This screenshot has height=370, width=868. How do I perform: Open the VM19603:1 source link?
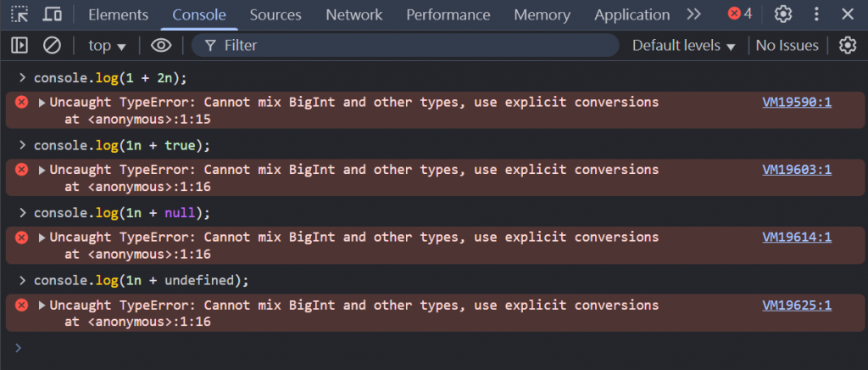click(x=796, y=170)
